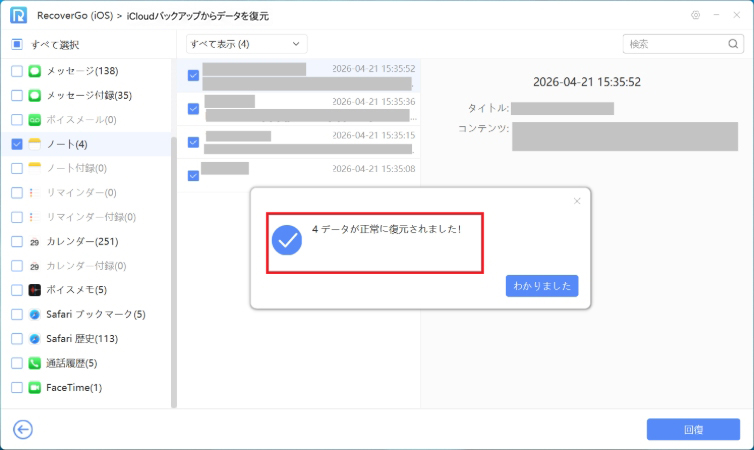Click the ボイスメール(0) voicemail icon
The height and width of the screenshot is (450, 754).
pyautogui.click(x=35, y=120)
